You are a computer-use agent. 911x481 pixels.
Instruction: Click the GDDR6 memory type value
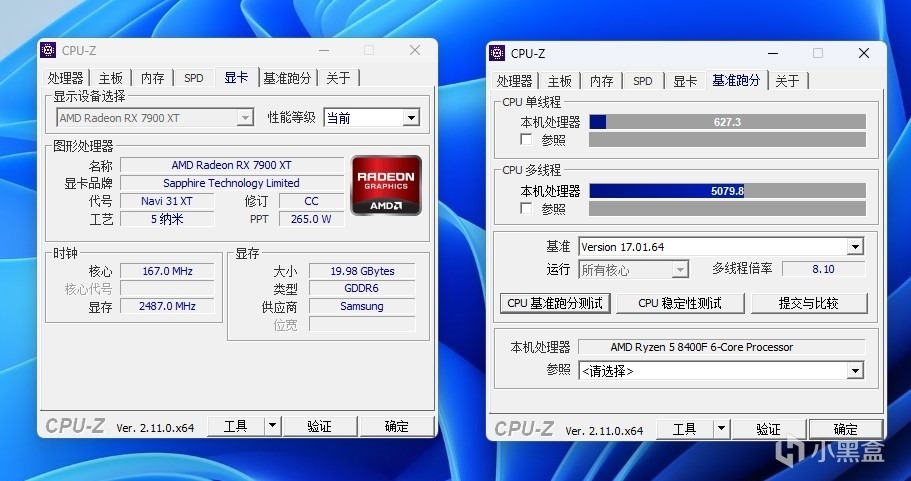[x=362, y=288]
